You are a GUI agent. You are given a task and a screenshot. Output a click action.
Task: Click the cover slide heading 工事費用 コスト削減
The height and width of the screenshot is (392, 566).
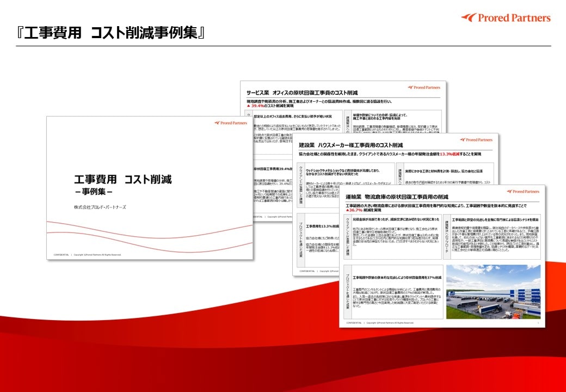(123, 180)
